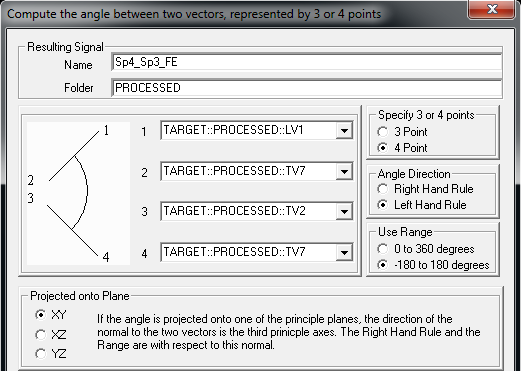Viewport: 521px width, 371px height.
Task: Open dropdown arrow for point 1 LV1
Action: (x=344, y=130)
